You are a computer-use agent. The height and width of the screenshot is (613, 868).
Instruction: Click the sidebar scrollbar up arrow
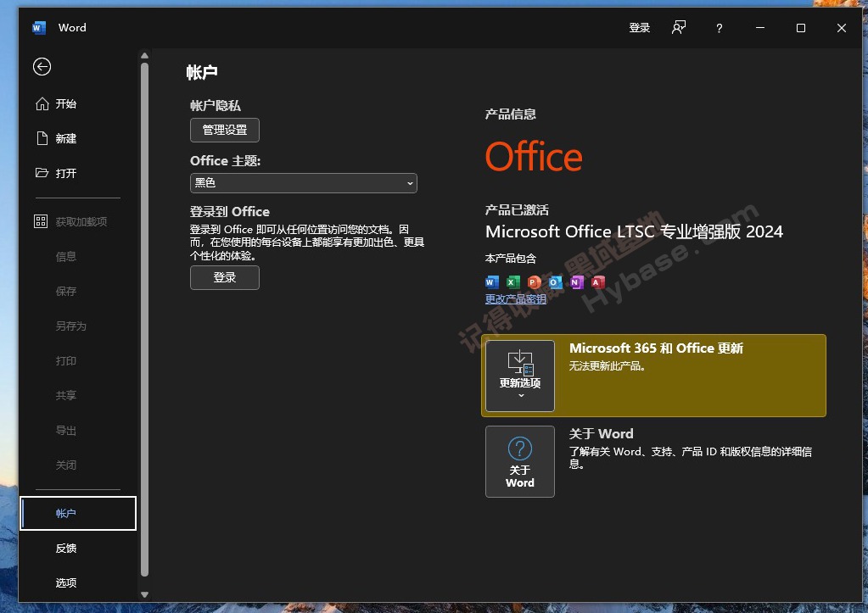(x=144, y=56)
